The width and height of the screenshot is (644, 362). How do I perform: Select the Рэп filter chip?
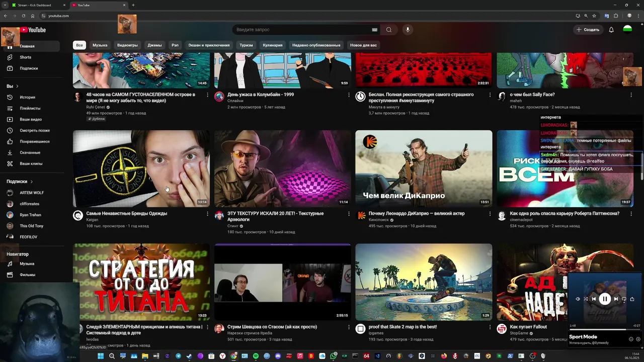coord(175,45)
